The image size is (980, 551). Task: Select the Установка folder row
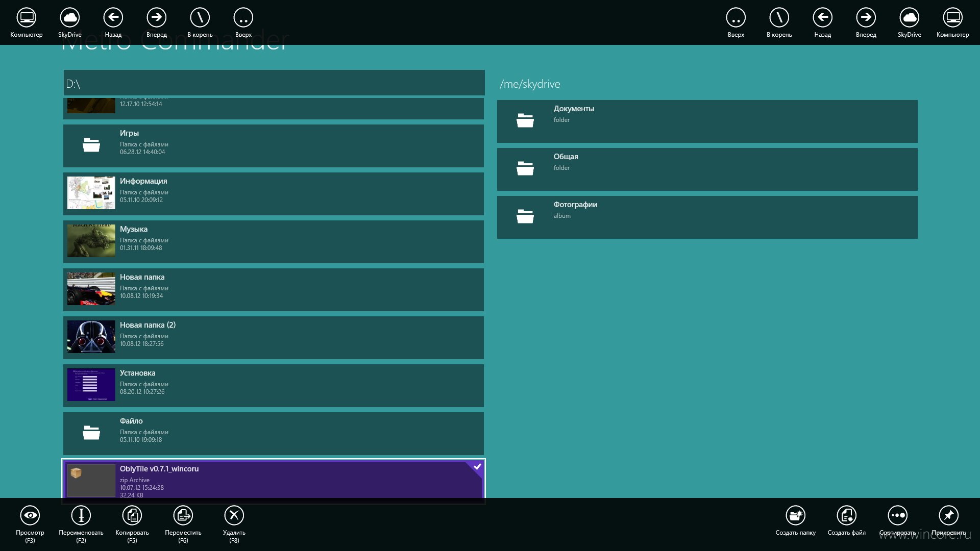[274, 386]
